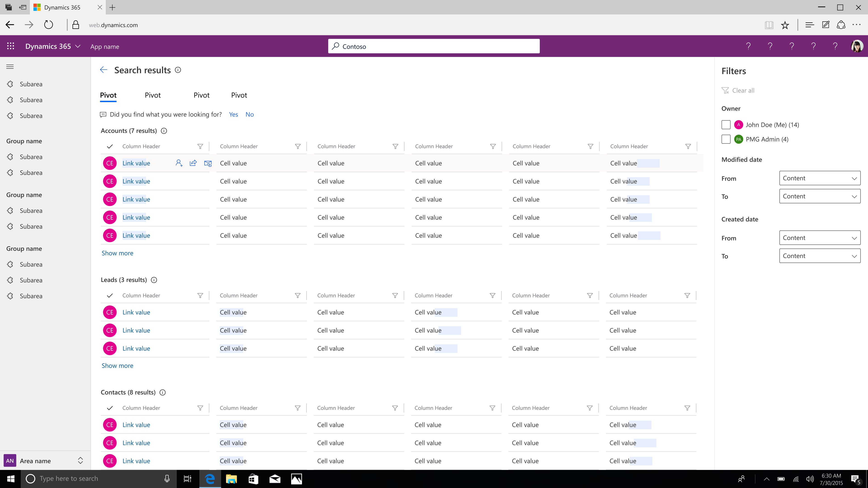Click the assign icon on first account row

(179, 163)
